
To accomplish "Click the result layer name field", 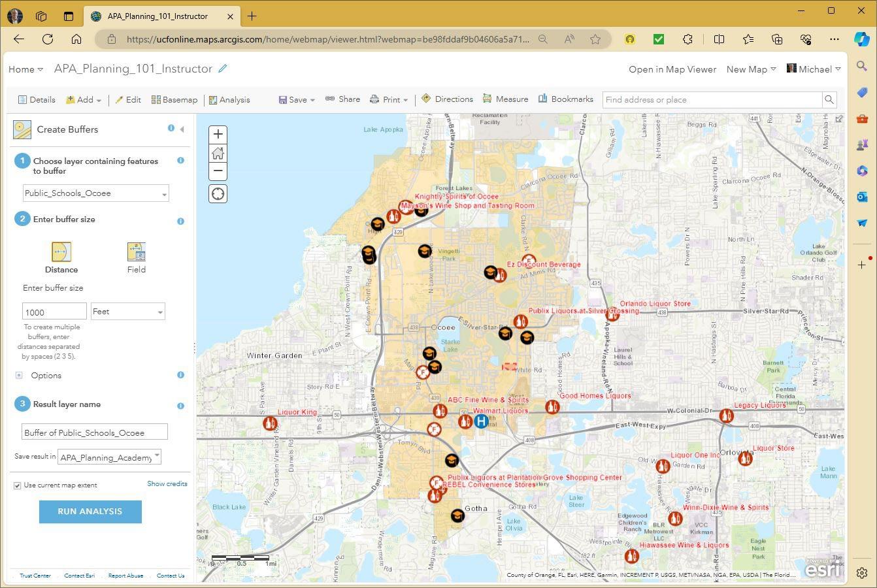I will click(x=95, y=432).
